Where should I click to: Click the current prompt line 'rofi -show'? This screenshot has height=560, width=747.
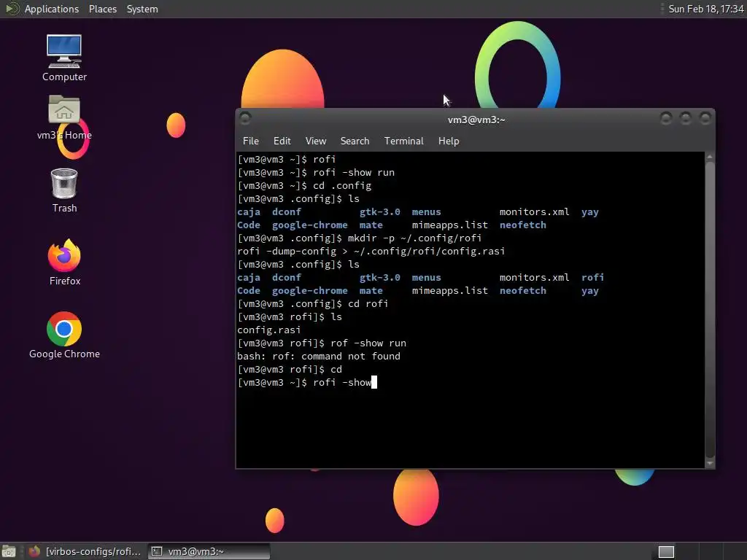pyautogui.click(x=307, y=382)
